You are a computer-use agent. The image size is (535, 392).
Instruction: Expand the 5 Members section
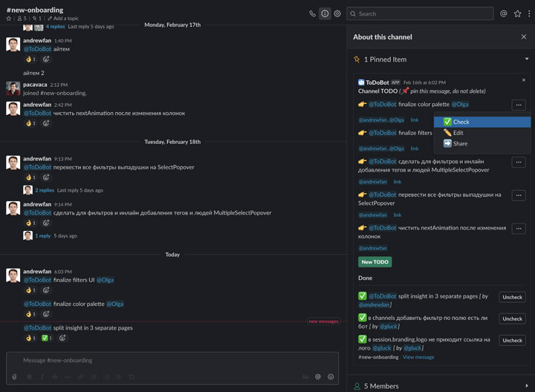[x=527, y=386]
